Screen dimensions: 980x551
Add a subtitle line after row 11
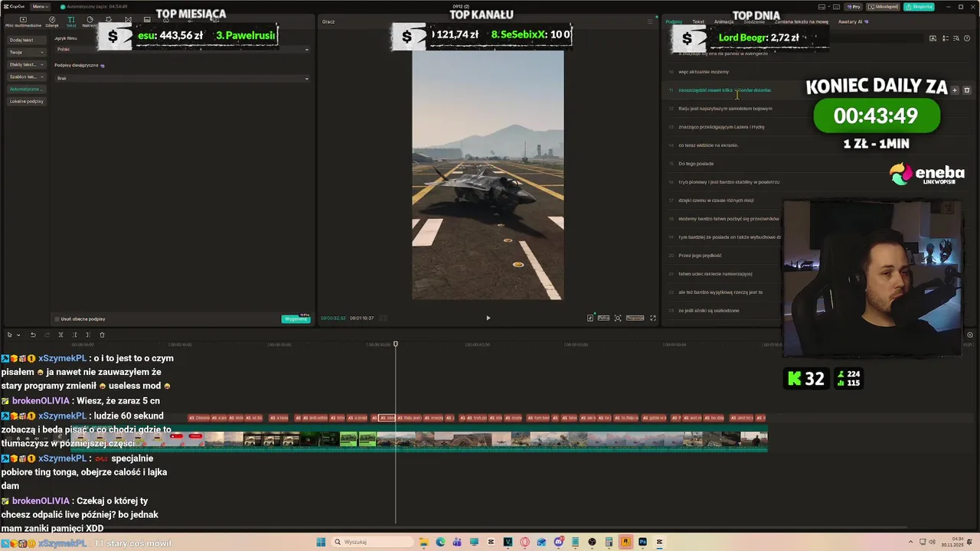pos(954,90)
